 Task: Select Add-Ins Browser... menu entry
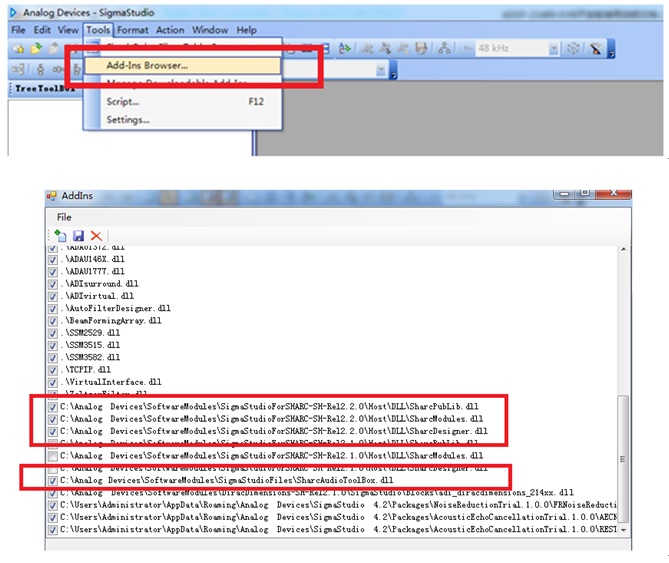pos(183,66)
